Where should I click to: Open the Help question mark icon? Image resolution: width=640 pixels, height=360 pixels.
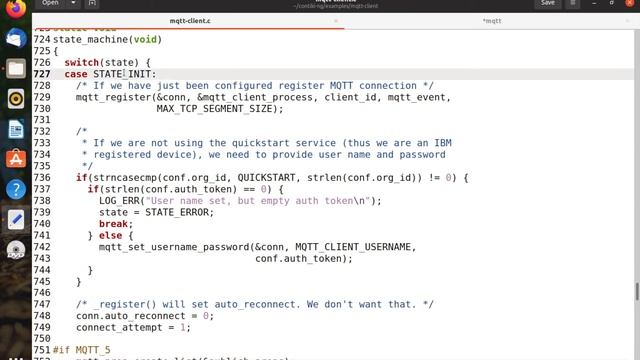[x=16, y=189]
